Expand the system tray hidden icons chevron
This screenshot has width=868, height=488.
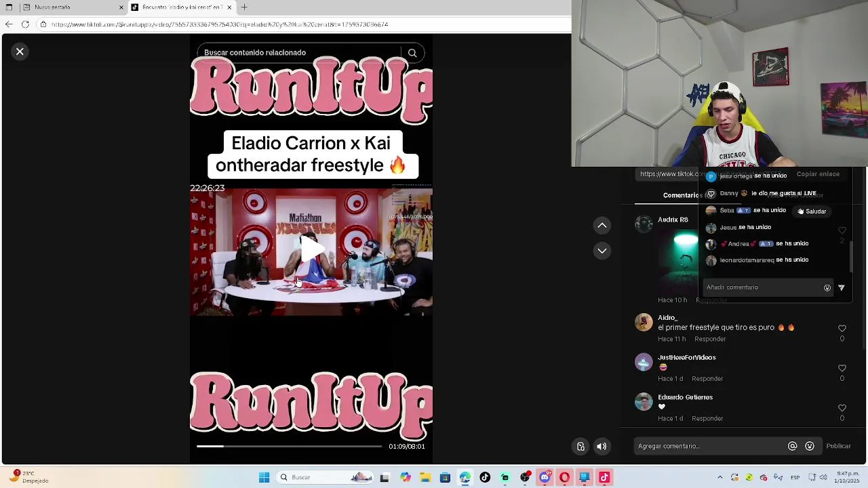(x=719, y=477)
